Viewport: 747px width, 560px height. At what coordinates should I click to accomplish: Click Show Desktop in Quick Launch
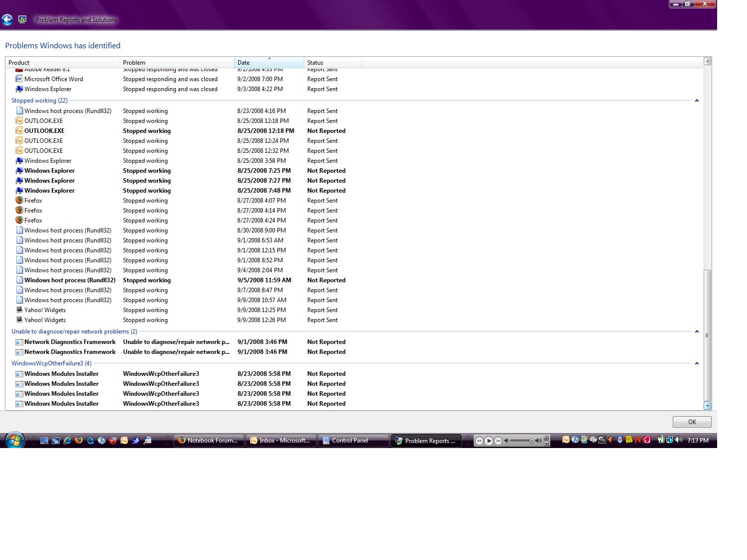point(44,441)
